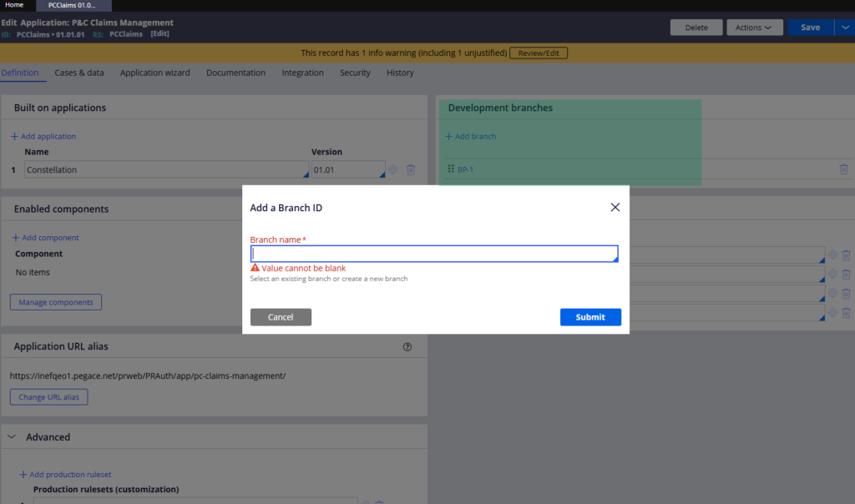Open the Integration tab

pos(302,73)
